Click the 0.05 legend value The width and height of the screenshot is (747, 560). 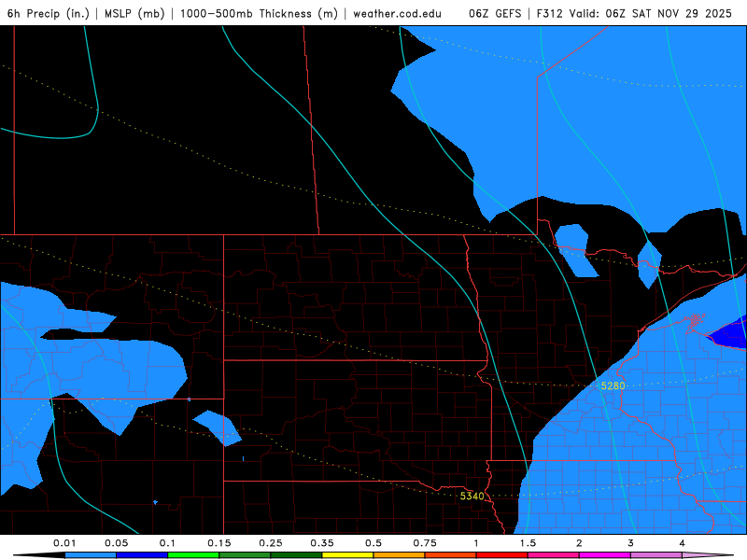tap(116, 543)
